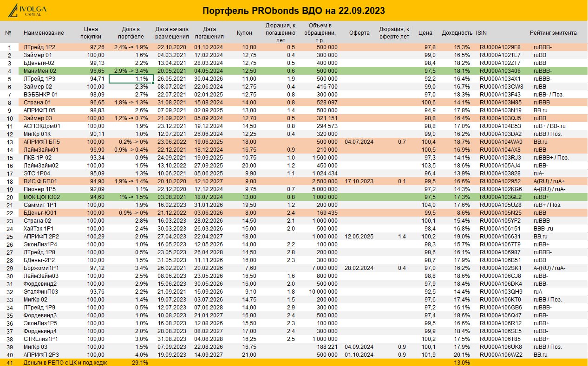The width and height of the screenshot is (588, 366).
Task: Select the "Купон" column header
Action: [x=244, y=33]
